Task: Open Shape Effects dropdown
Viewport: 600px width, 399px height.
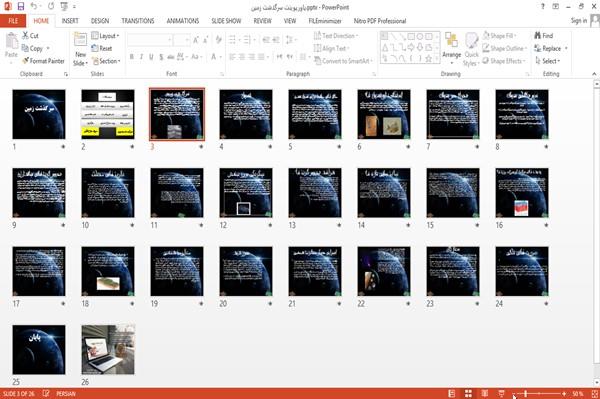Action: pos(504,61)
